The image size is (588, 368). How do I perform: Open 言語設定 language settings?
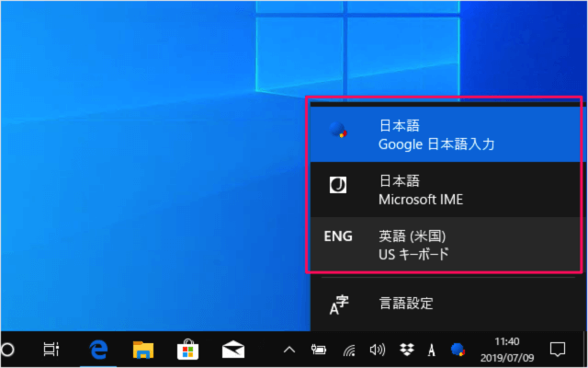[x=447, y=305]
